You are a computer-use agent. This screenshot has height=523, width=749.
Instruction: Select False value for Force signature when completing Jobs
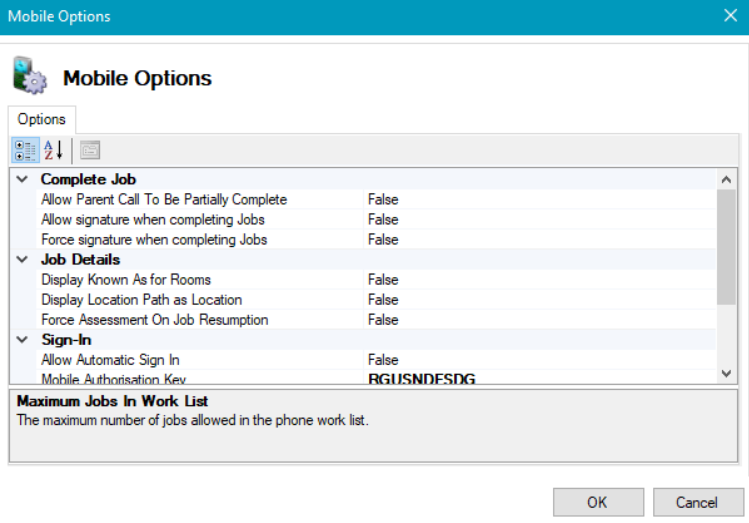(383, 239)
